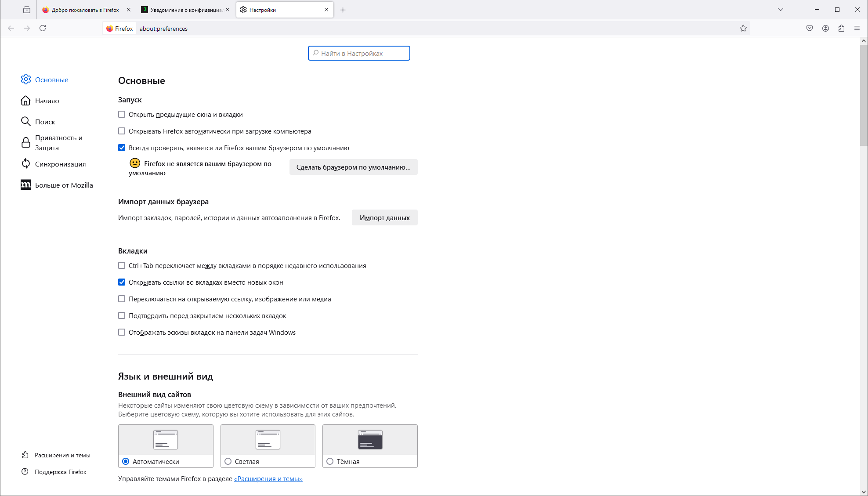
Task: Click the scrollbar up arrow
Action: pos(864,41)
